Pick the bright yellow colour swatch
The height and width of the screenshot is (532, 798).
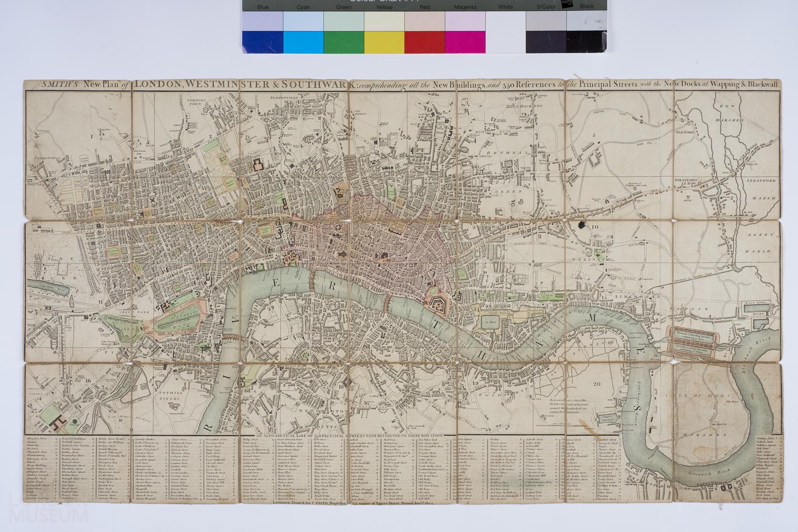(384, 42)
